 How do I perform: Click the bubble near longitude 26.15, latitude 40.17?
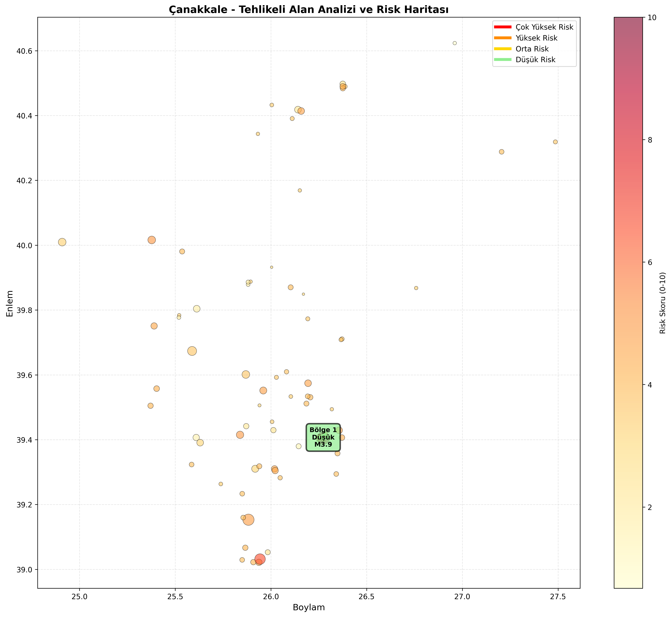tap(300, 190)
